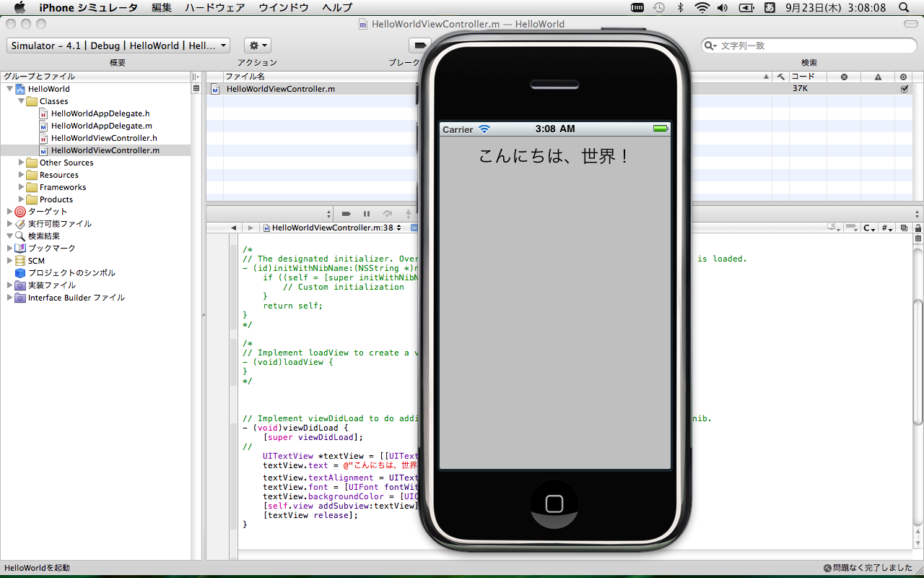Viewport: 924px width, 578px height.
Task: Click the hammer build column header
Action: (x=780, y=77)
